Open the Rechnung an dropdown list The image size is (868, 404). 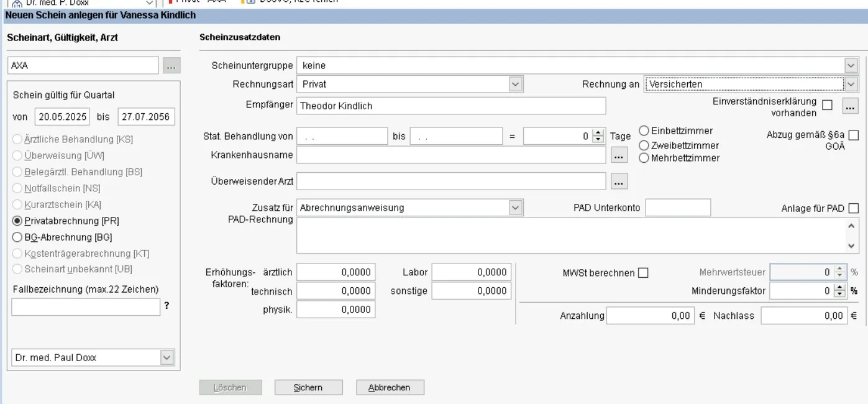pyautogui.click(x=851, y=84)
